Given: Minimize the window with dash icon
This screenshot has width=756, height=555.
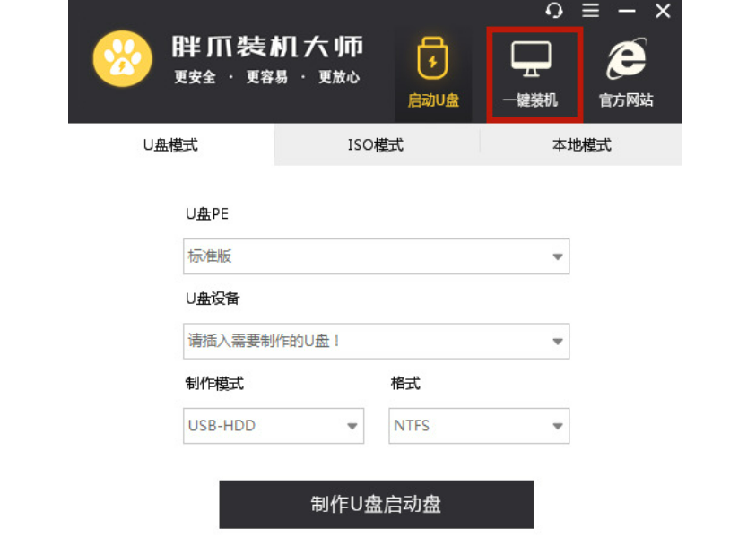Looking at the screenshot, I should 627,11.
